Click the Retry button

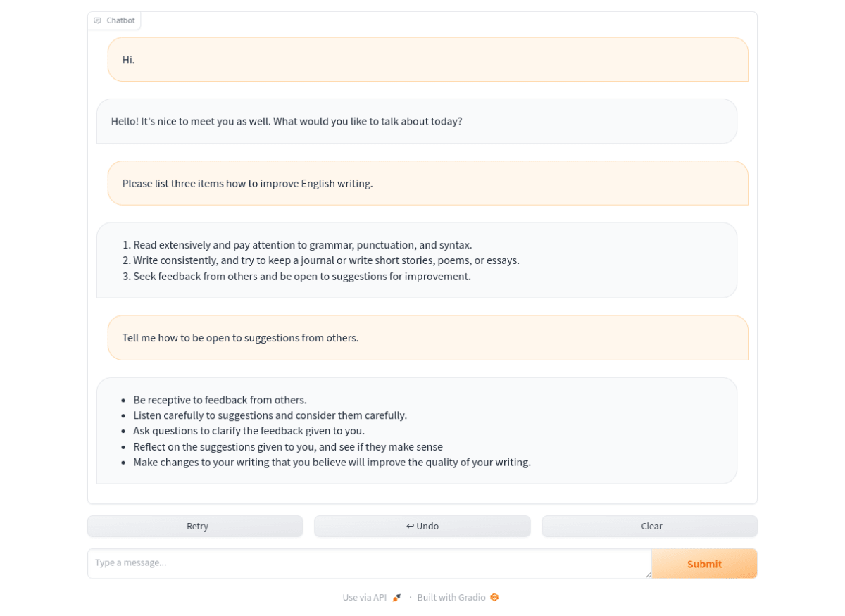click(195, 526)
